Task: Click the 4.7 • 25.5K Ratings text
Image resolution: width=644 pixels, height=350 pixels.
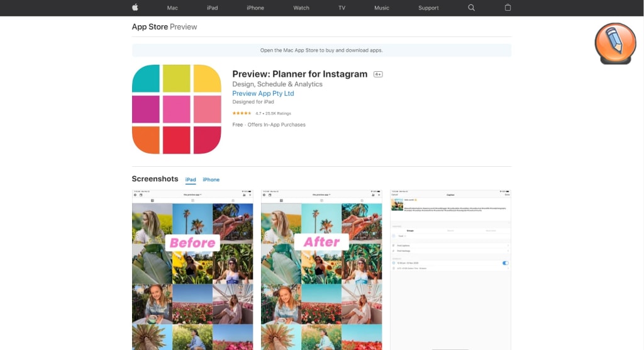Action: point(273,113)
